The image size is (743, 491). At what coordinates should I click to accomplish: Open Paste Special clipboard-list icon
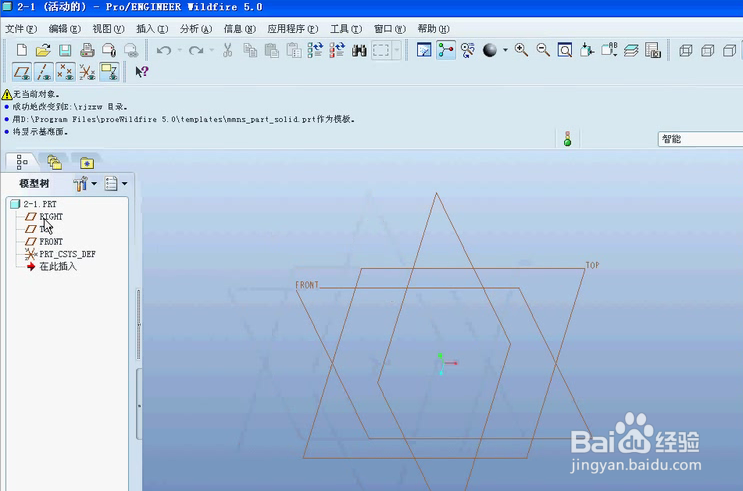[294, 50]
